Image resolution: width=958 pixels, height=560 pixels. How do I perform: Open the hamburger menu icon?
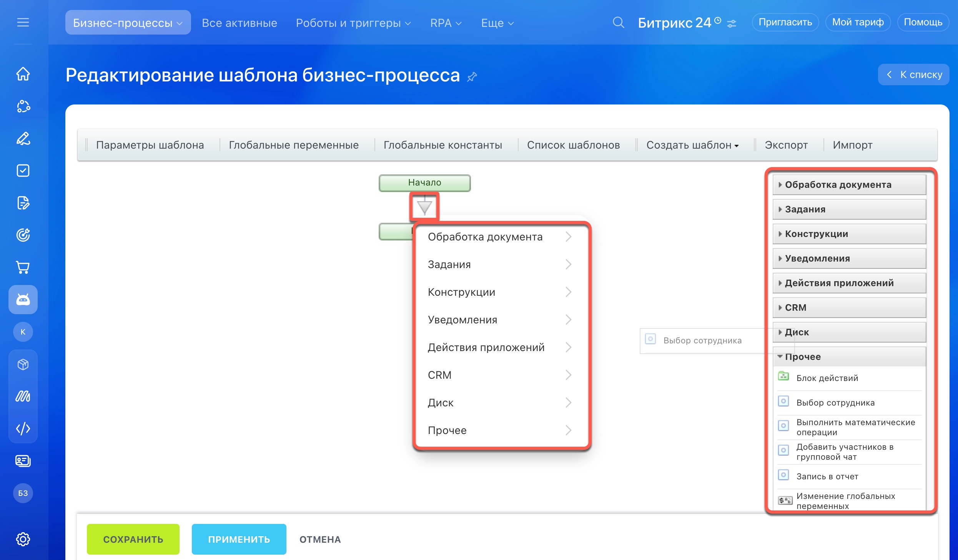(x=23, y=22)
